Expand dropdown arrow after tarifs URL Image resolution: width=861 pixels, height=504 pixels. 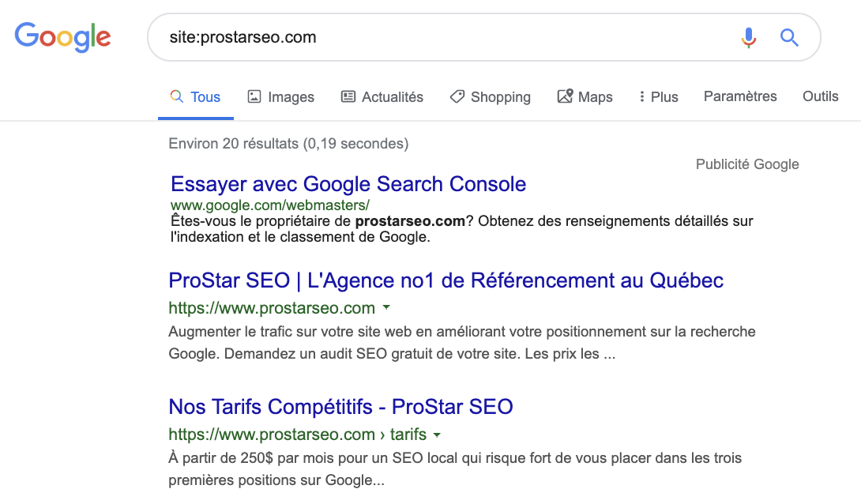pyautogui.click(x=437, y=434)
